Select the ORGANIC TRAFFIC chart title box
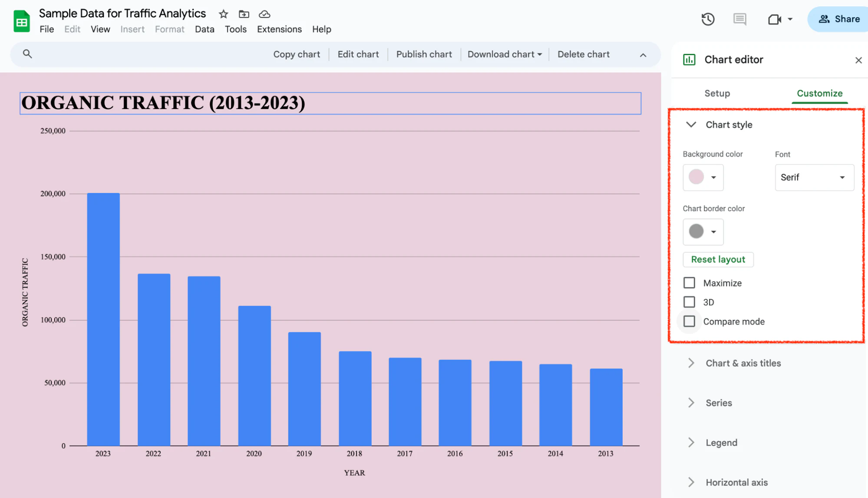This screenshot has width=868, height=498. point(330,103)
